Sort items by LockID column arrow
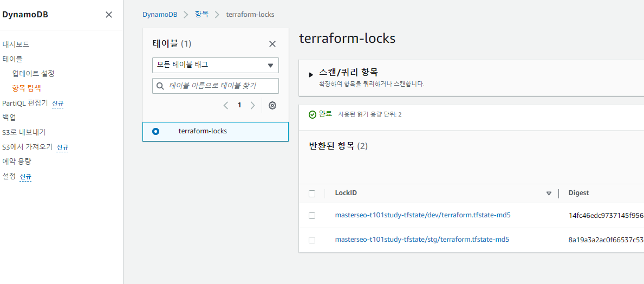This screenshot has width=644, height=284. coord(549,193)
